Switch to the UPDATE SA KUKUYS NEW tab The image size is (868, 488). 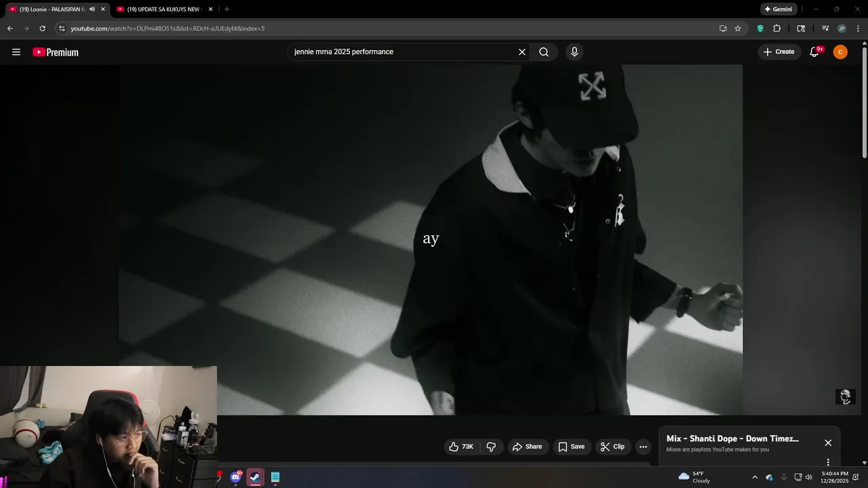(x=165, y=9)
